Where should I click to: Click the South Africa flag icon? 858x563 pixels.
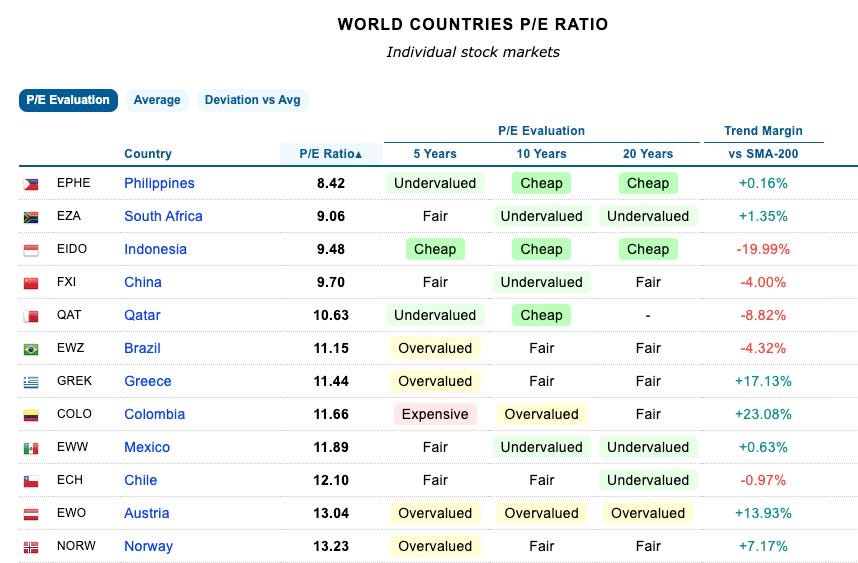click(31, 217)
